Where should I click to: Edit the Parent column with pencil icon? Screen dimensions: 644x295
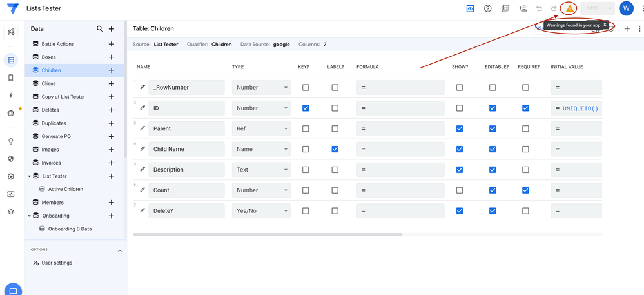[142, 128]
